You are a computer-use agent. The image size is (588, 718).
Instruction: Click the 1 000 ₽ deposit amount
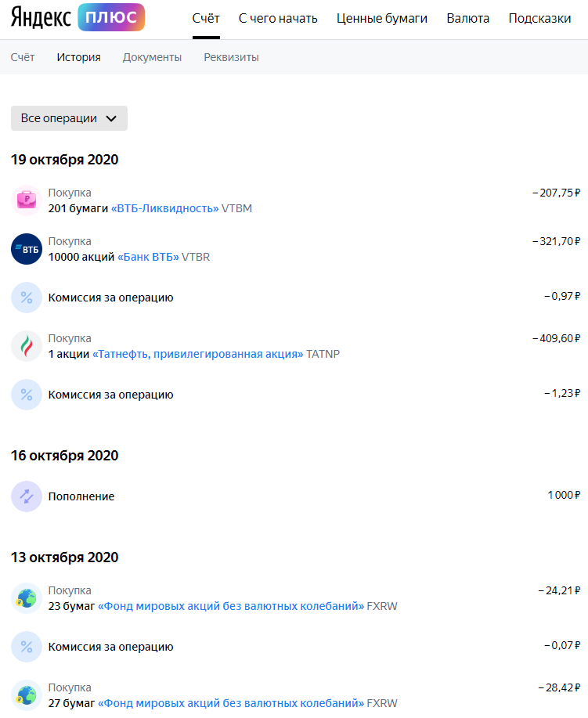point(564,495)
